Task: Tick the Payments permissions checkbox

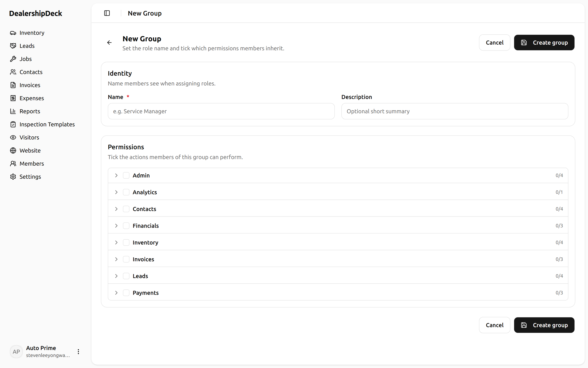Action: tap(126, 293)
